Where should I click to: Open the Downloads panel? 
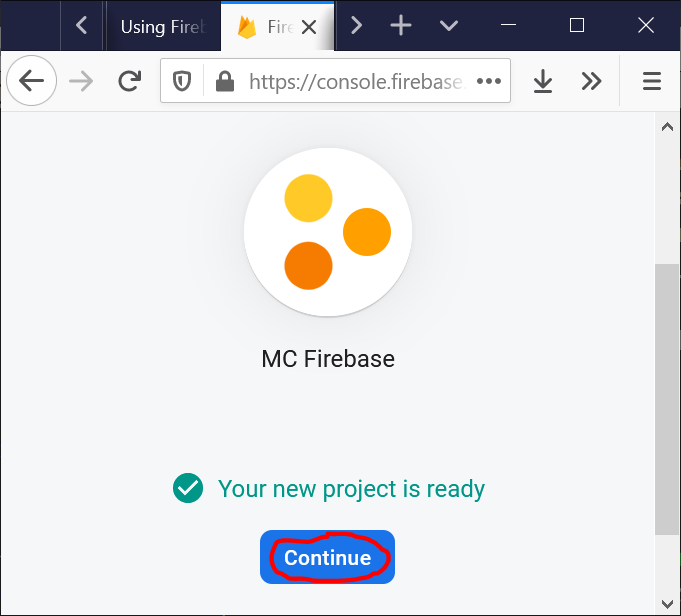click(x=543, y=82)
